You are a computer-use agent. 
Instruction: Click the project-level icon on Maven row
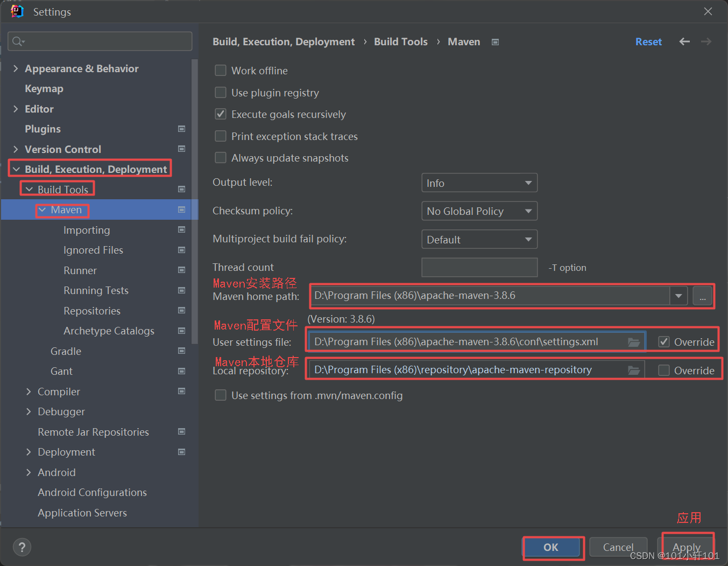tap(182, 209)
